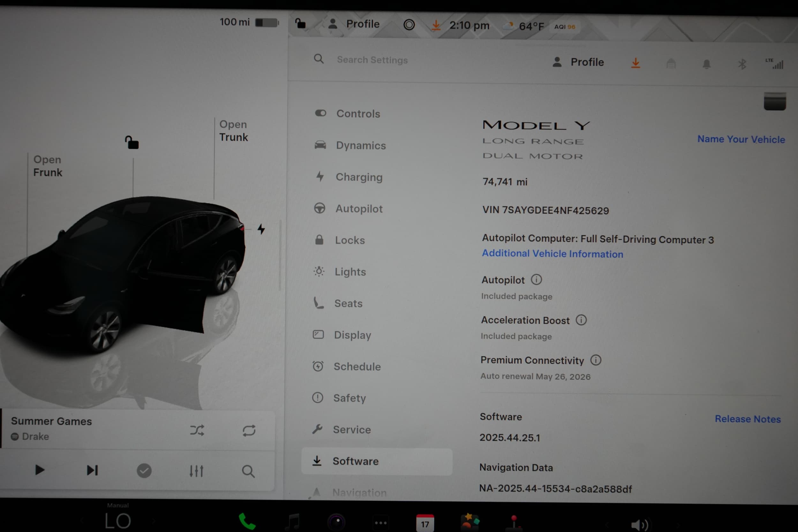
Task: Open the Autopilot package info tooltip
Action: [536, 280]
